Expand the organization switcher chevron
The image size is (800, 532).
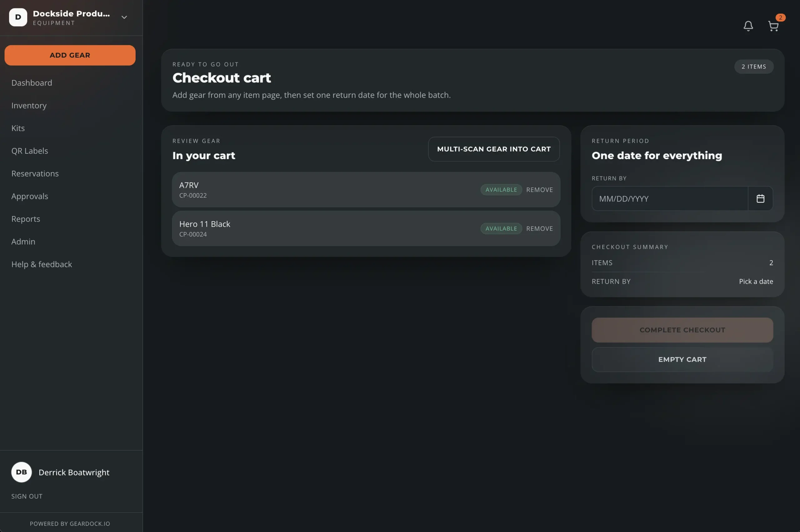click(x=124, y=17)
